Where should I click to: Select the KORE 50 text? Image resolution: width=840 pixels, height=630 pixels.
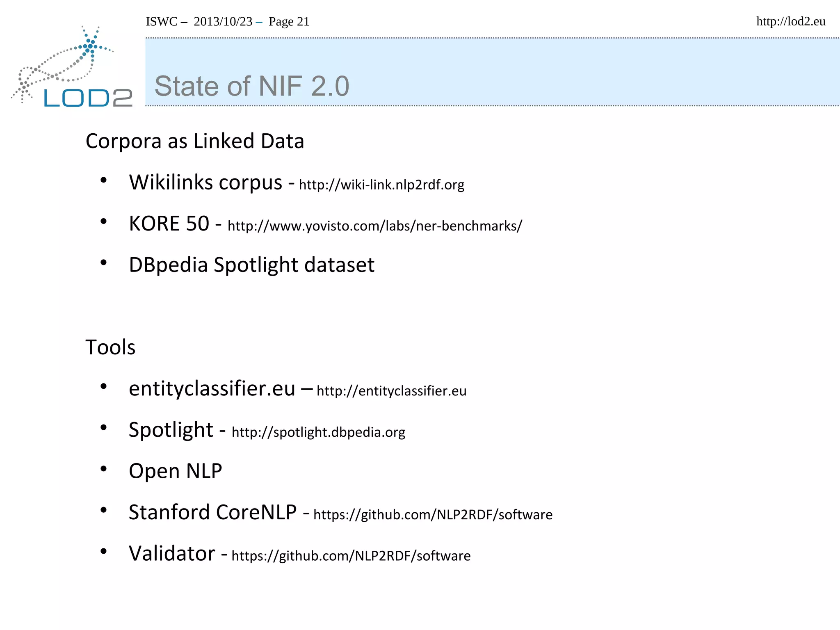click(x=169, y=224)
